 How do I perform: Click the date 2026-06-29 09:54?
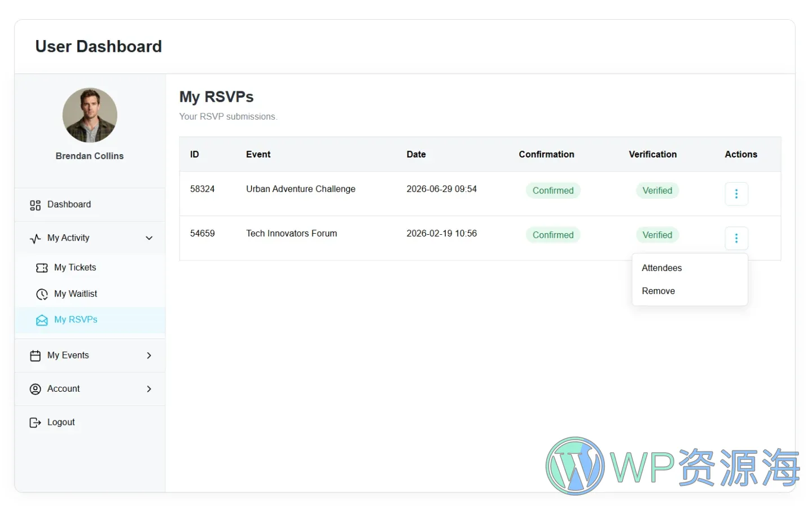click(x=442, y=189)
